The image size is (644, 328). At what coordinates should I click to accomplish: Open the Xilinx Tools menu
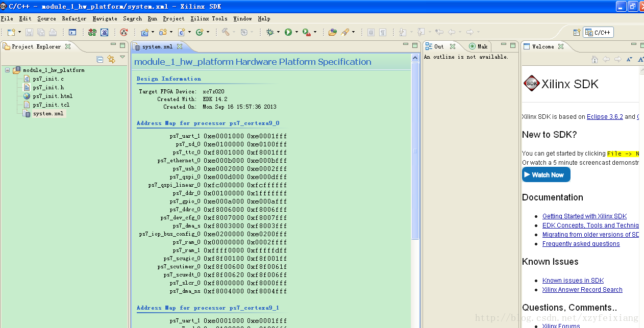click(x=209, y=18)
